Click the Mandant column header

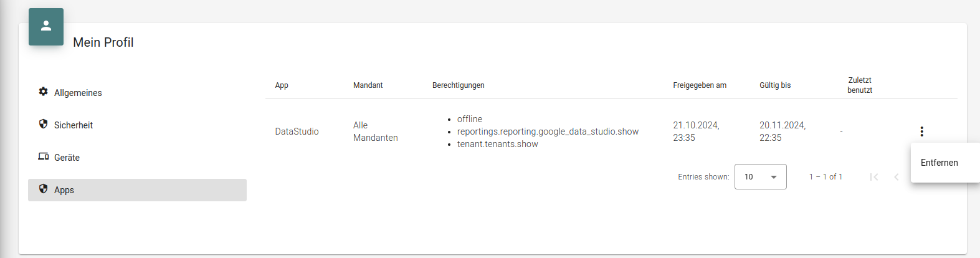tap(368, 85)
